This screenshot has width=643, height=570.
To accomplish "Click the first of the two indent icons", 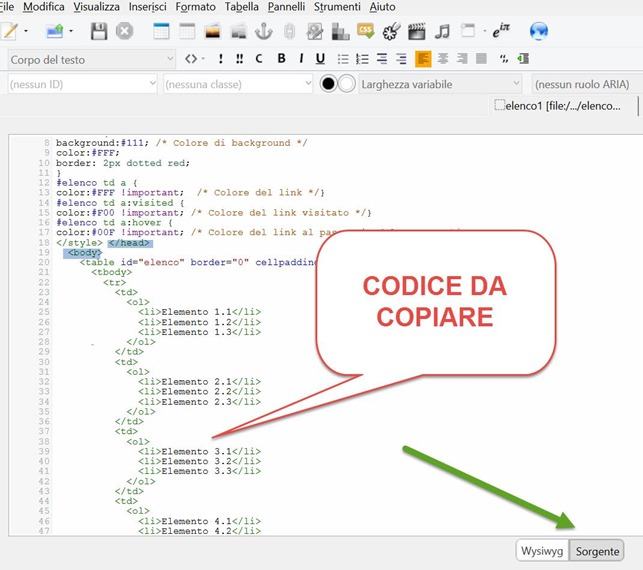I will coord(382,59).
